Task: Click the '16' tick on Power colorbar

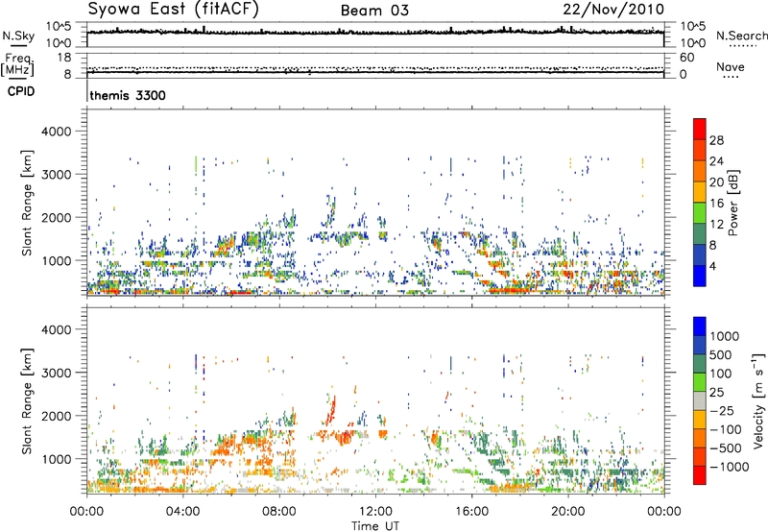Action: [x=716, y=204]
